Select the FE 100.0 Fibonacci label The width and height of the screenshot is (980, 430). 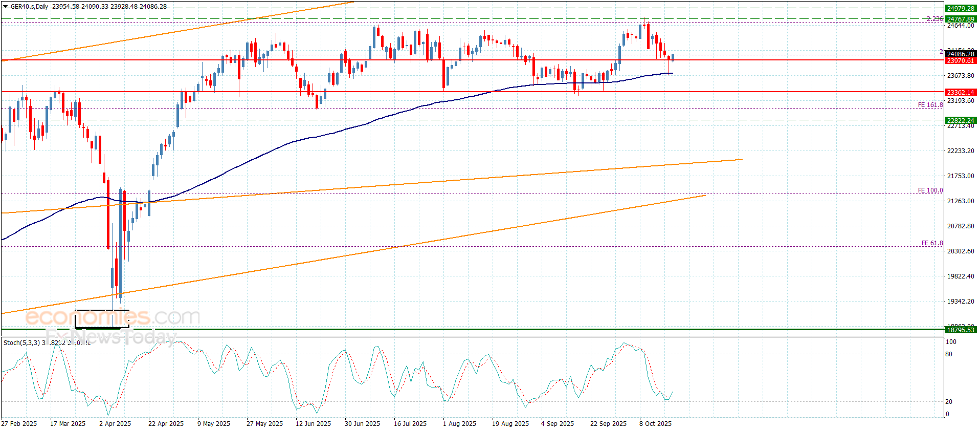[930, 190]
